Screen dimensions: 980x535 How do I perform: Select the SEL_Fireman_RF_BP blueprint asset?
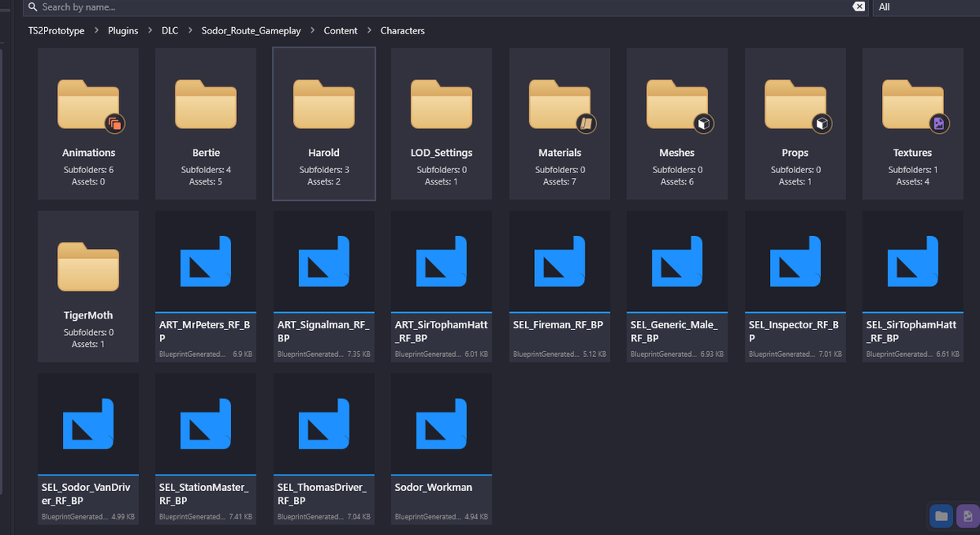tap(559, 287)
